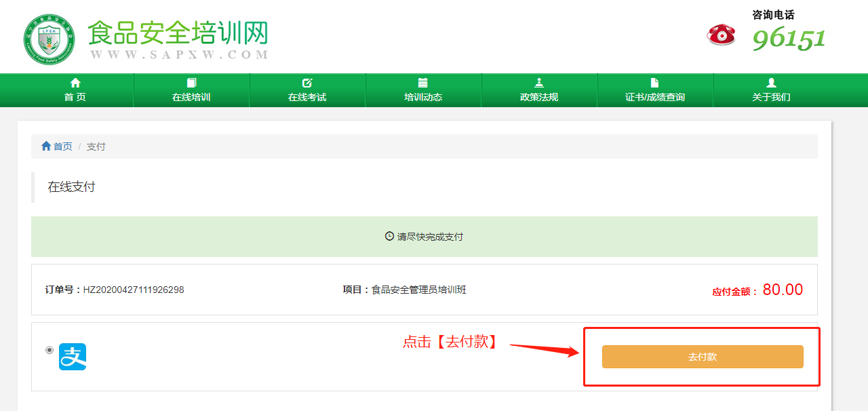
Task: Click the 首页 breadcrumb link
Action: (x=63, y=146)
